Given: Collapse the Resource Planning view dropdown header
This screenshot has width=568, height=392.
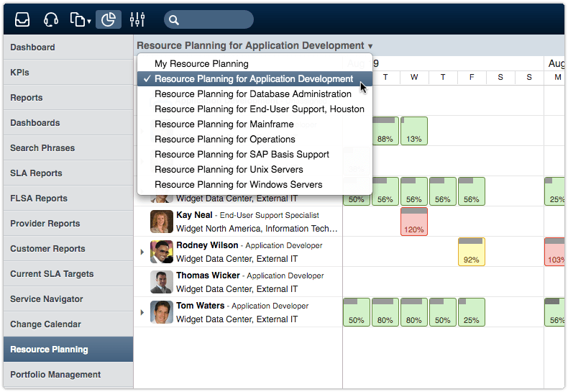Looking at the screenshot, I should (255, 45).
